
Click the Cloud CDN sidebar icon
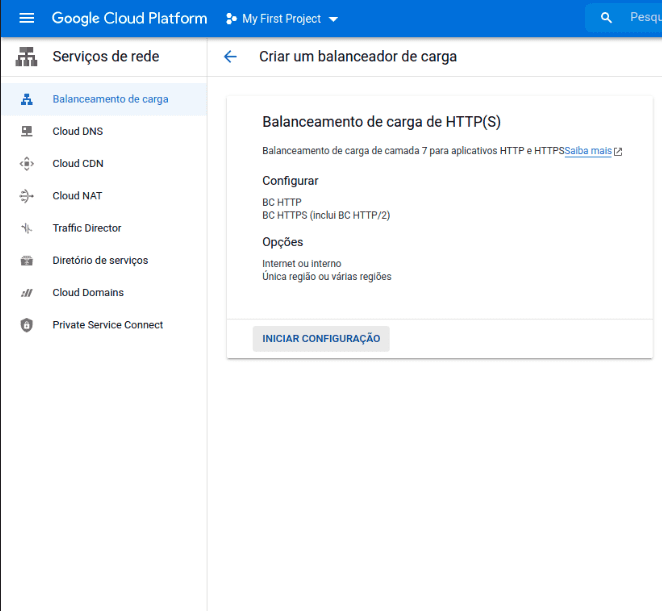coord(27,164)
